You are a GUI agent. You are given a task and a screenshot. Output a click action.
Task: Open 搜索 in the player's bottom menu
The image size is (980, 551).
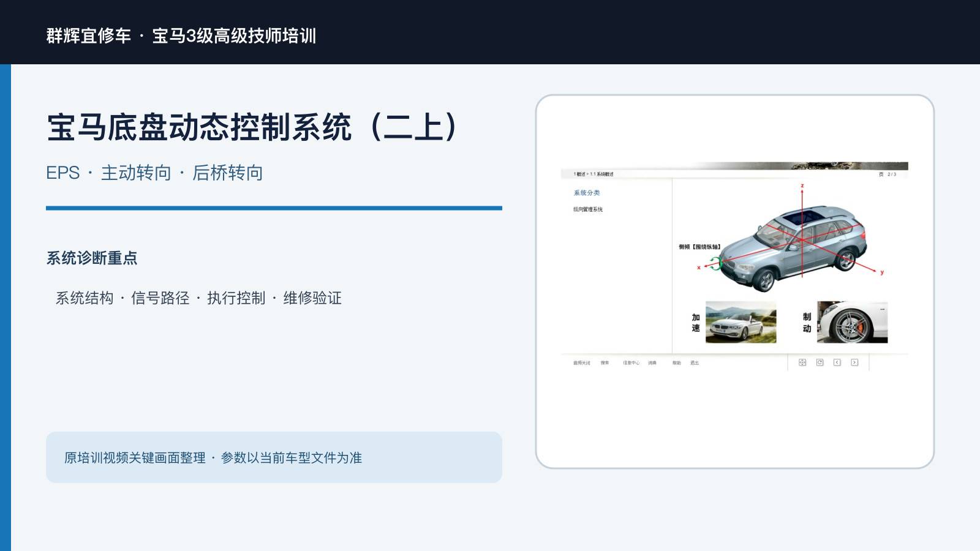[605, 363]
